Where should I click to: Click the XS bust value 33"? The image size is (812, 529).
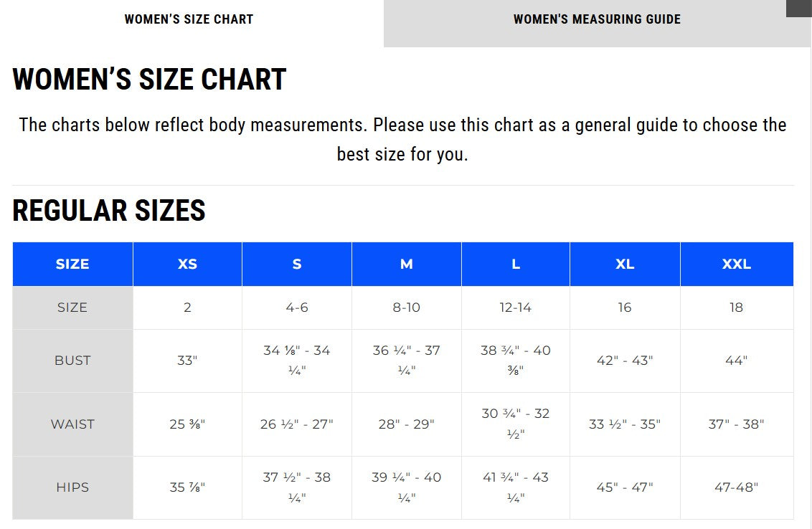click(x=187, y=361)
